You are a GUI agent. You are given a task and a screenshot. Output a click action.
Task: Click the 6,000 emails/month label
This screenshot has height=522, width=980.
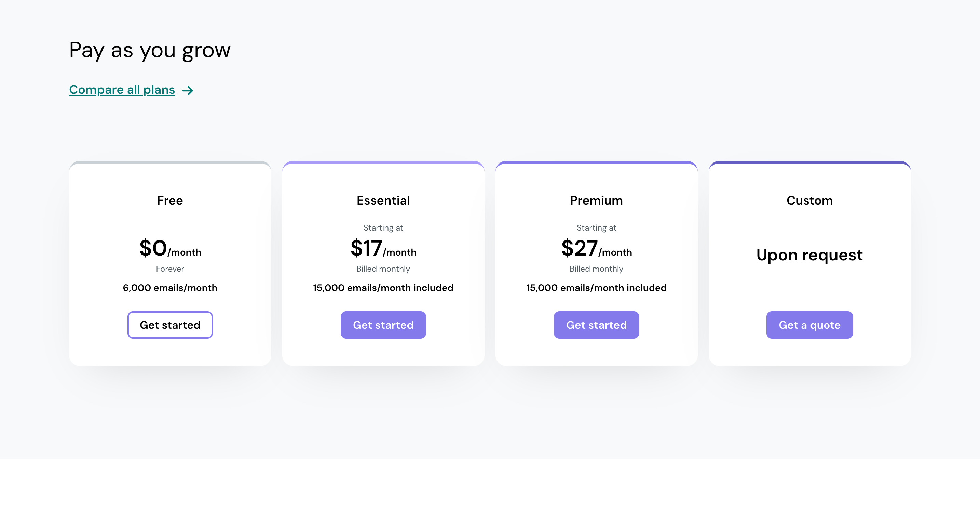pos(170,288)
